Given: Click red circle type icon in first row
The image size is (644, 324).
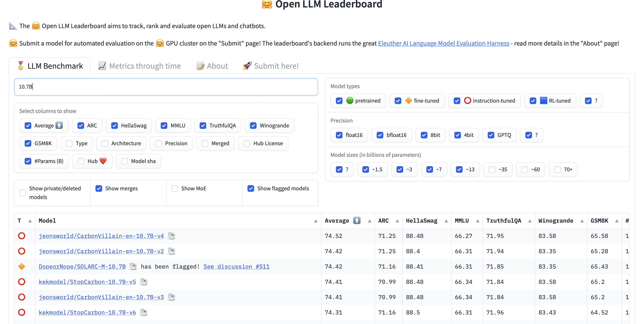Looking at the screenshot, I should [22, 236].
